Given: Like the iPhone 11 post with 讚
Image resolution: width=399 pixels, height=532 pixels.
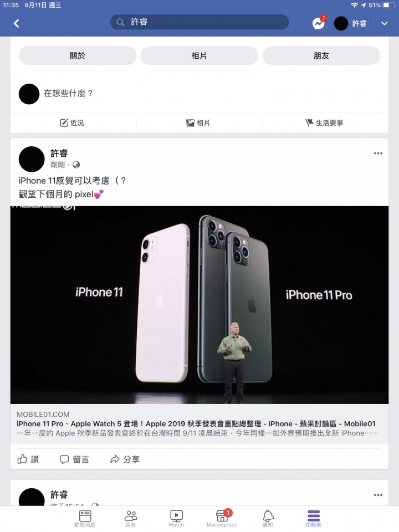Looking at the screenshot, I should point(28,459).
